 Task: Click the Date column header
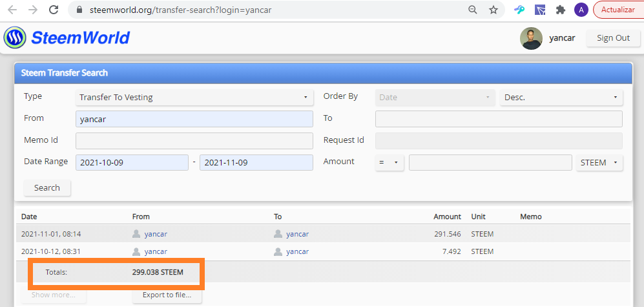pyautogui.click(x=29, y=217)
